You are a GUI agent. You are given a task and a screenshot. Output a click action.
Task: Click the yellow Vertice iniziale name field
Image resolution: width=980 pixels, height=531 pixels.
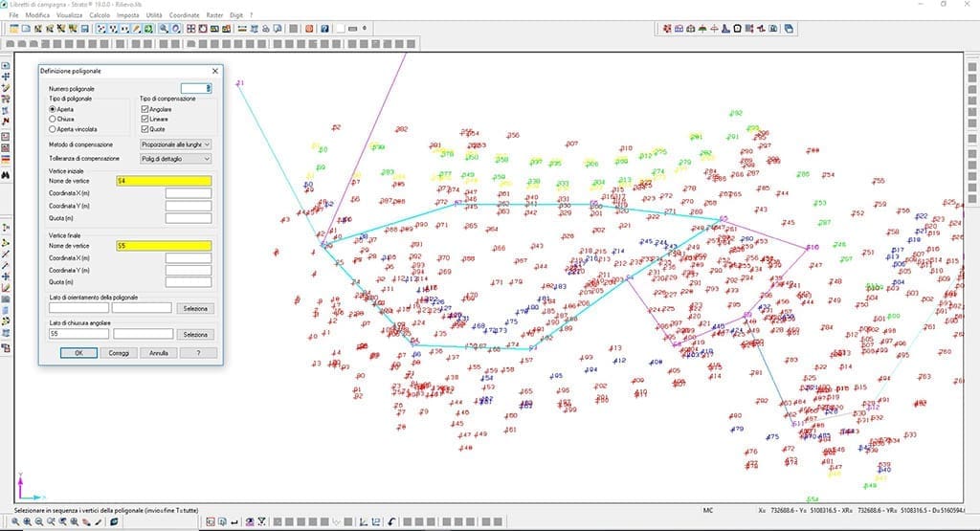pyautogui.click(x=164, y=181)
